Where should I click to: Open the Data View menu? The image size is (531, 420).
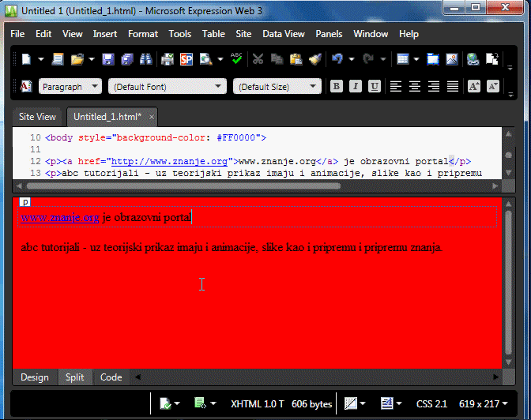click(x=283, y=34)
